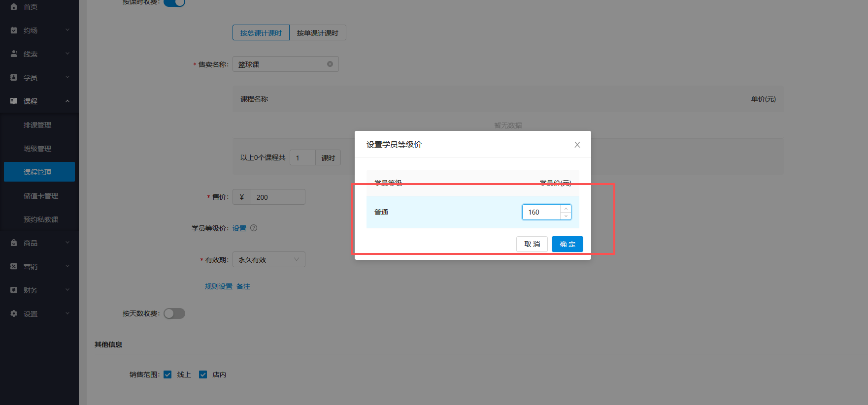Image resolution: width=868 pixels, height=405 pixels.
Task: Expand the 营销 menu chevron
Action: [x=67, y=266]
